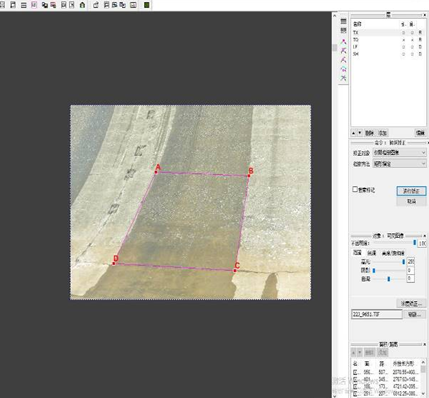Collapse the image adjustment panel via its header arrow
Viewport: 429px width, 398px height.
[425, 235]
